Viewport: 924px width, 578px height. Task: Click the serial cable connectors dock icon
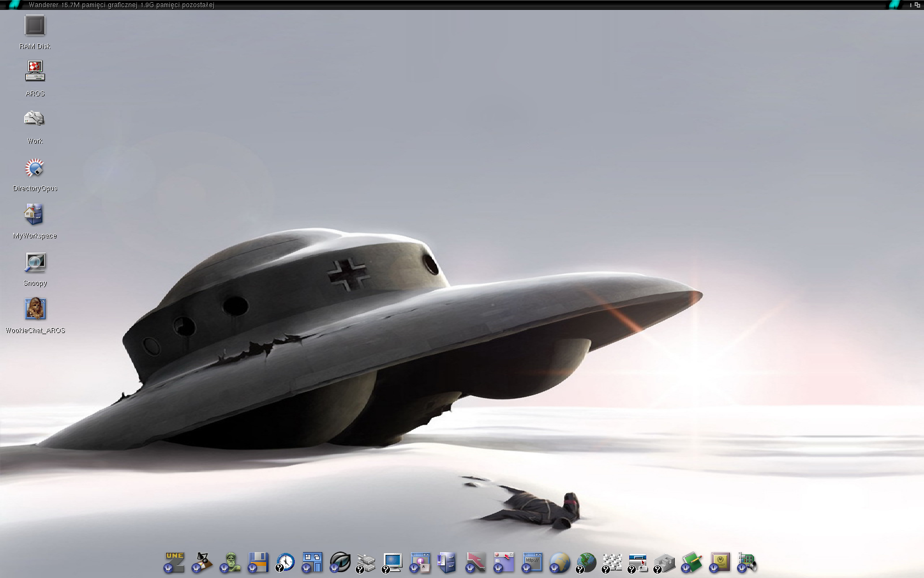366,563
